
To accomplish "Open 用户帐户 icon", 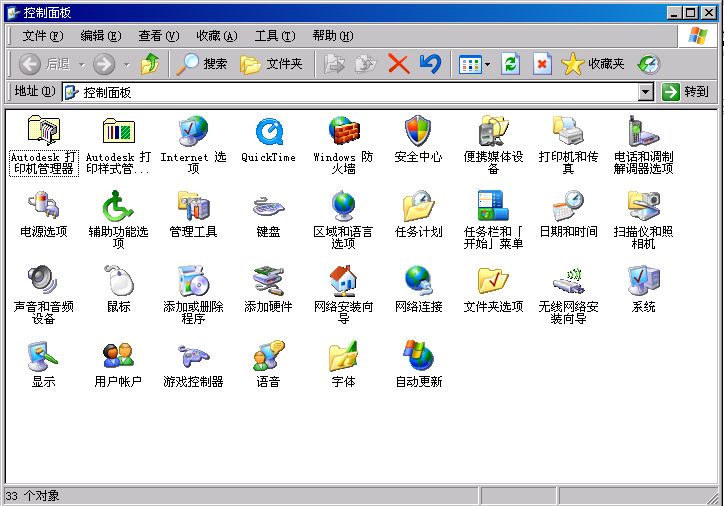I will [x=118, y=355].
